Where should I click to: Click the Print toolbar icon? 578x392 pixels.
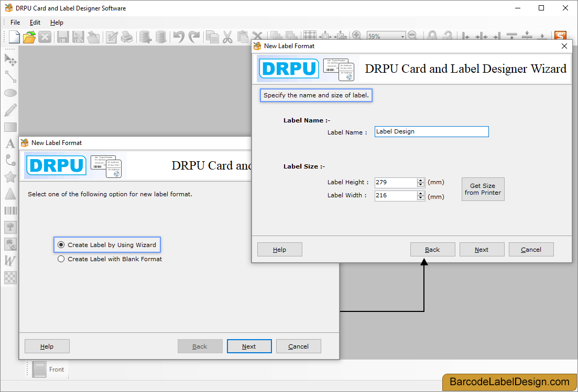127,37
